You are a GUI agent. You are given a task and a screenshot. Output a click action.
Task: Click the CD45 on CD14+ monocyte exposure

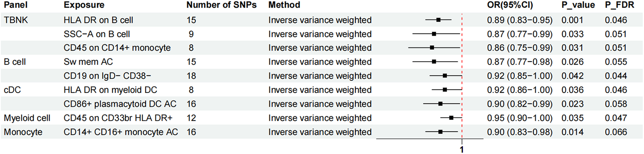117,48
